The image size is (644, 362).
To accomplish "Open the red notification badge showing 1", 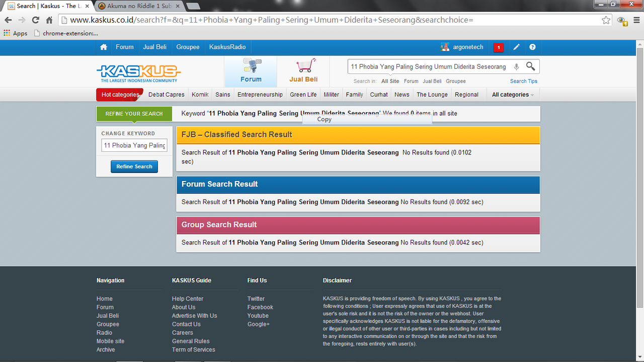I will pos(499,47).
